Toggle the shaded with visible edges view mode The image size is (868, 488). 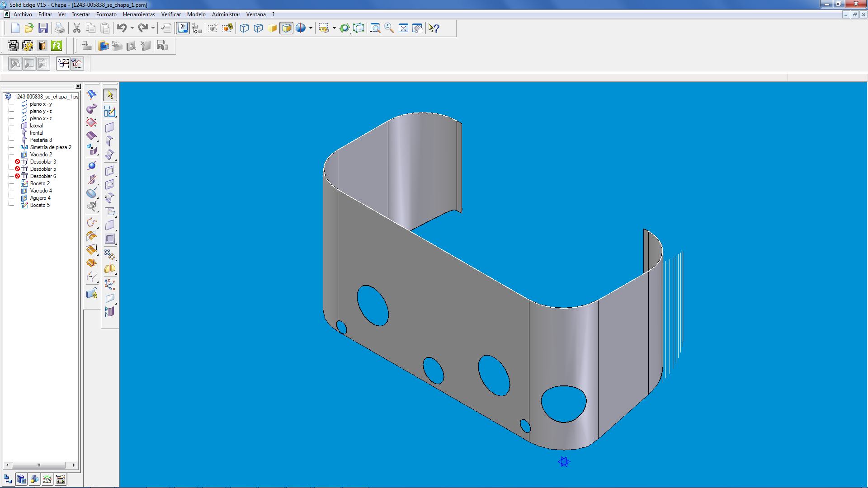pyautogui.click(x=287, y=28)
